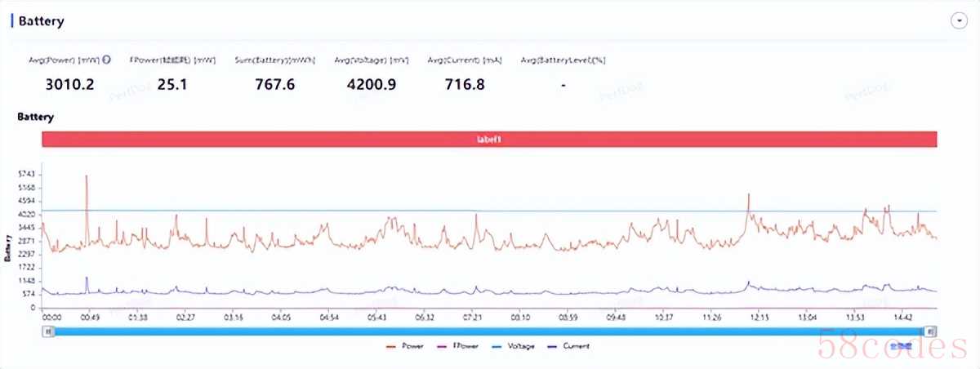Click the 07:21 time axis label
Image resolution: width=980 pixels, height=369 pixels.
473,317
